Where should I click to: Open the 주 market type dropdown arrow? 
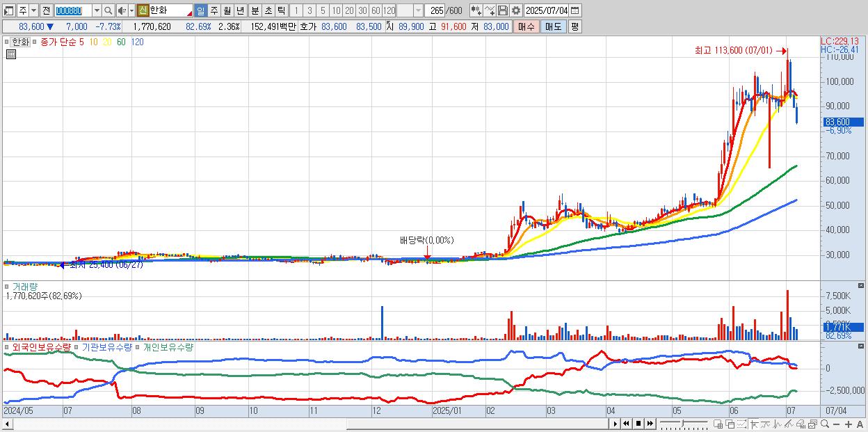[33, 11]
